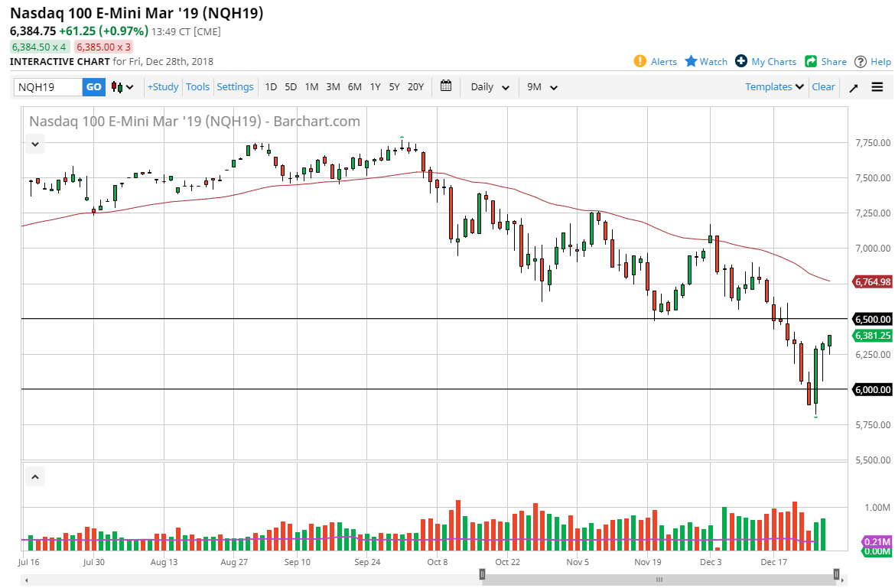Collapse the volume pane with its chevron
Screen dimensions: 895x588
pos(34,476)
